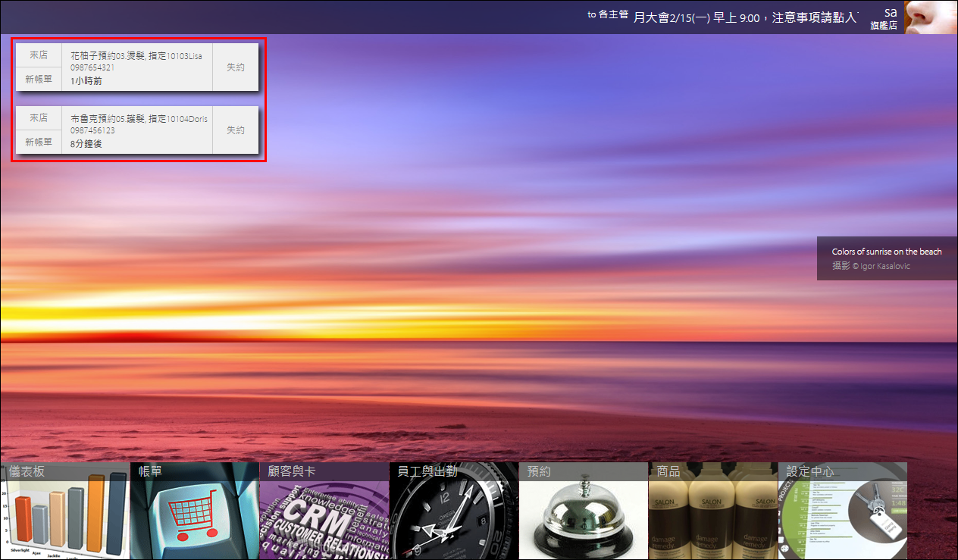Click the 'Colors of sunrise on the beach' caption

[887, 252]
